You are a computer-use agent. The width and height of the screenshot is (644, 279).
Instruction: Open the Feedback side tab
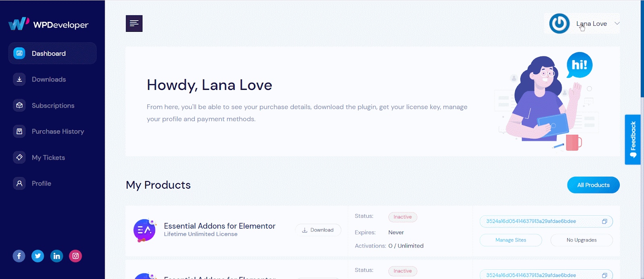(633, 139)
